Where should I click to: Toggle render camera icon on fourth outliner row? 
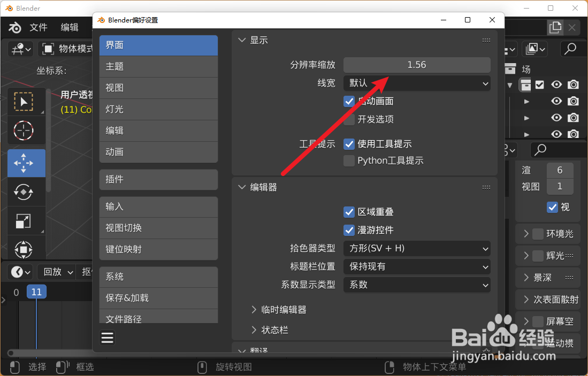click(x=573, y=134)
